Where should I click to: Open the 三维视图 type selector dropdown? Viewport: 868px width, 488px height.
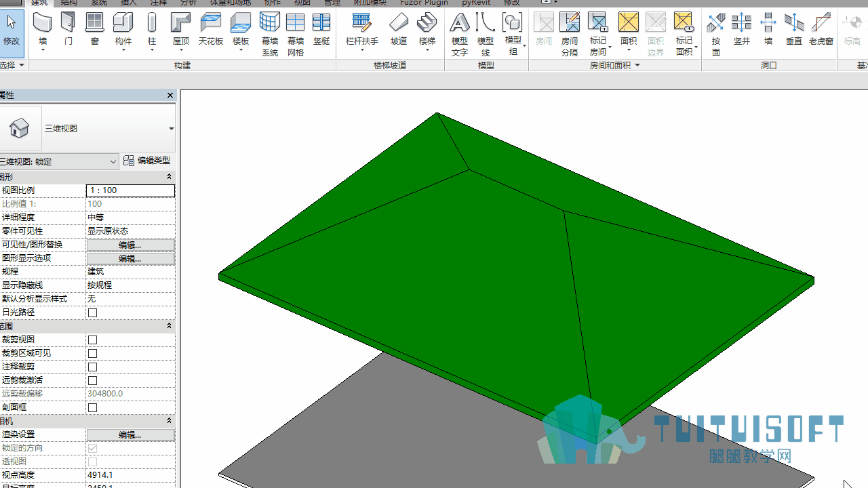(x=171, y=129)
